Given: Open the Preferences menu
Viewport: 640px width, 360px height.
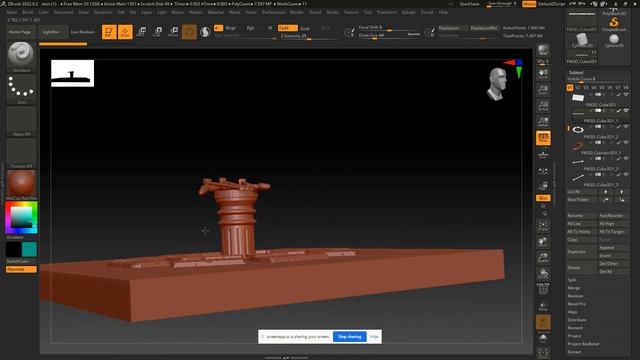Looking at the screenshot, I should [273, 12].
